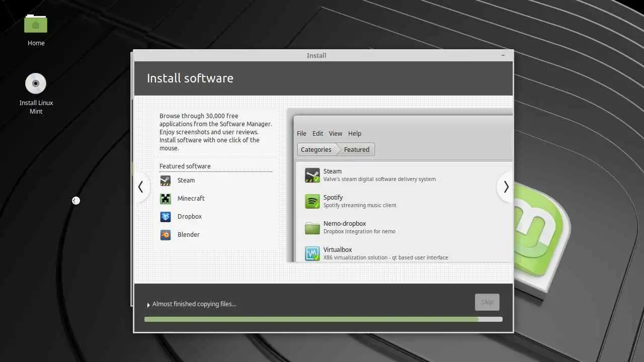Click the 'Dropbox' label in Featured software

(190, 217)
